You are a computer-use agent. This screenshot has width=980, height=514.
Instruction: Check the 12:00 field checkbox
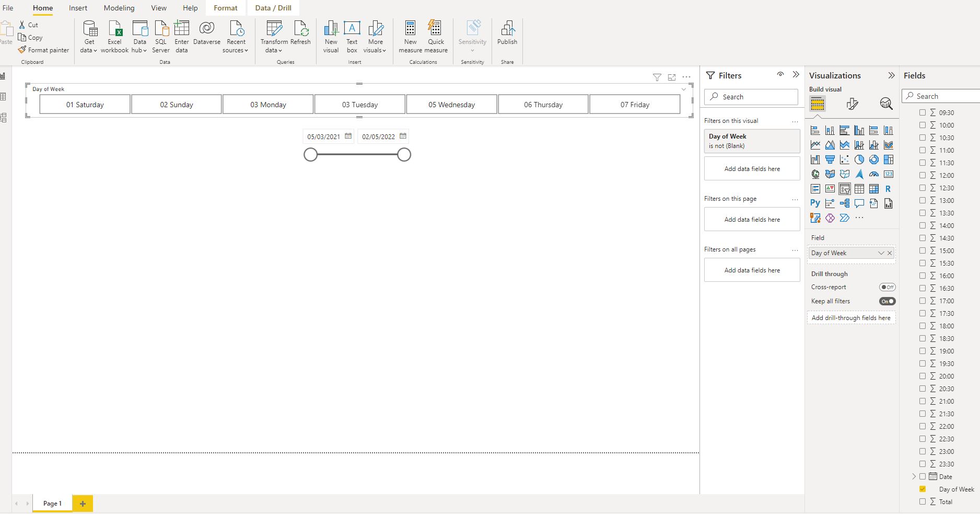click(923, 175)
